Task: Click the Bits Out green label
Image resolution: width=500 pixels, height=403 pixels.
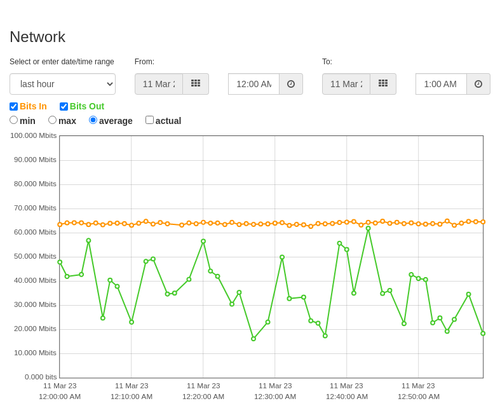Action: pyautogui.click(x=87, y=106)
